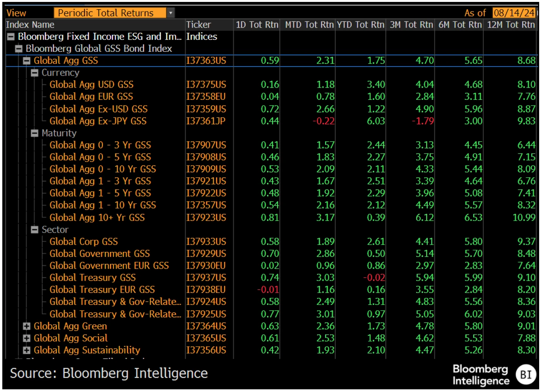
Task: Collapse the Maturity group
Action: coord(35,133)
